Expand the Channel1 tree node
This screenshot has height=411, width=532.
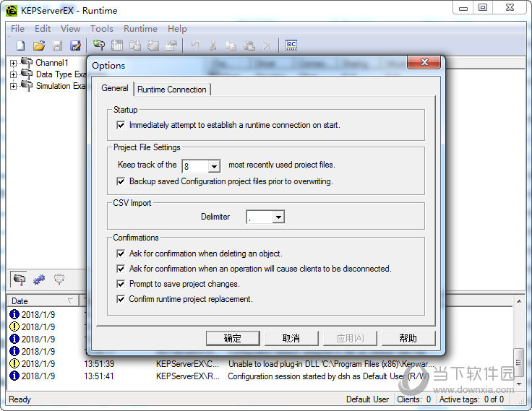[x=13, y=63]
